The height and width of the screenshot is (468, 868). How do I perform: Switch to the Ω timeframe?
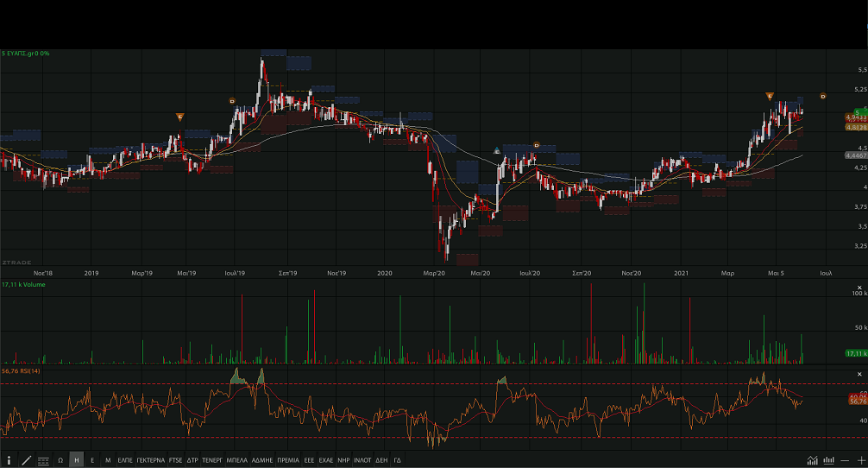tap(60, 460)
